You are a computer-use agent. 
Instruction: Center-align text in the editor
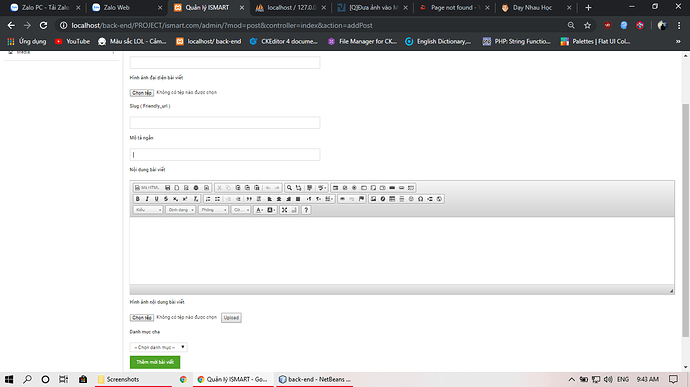279,199
